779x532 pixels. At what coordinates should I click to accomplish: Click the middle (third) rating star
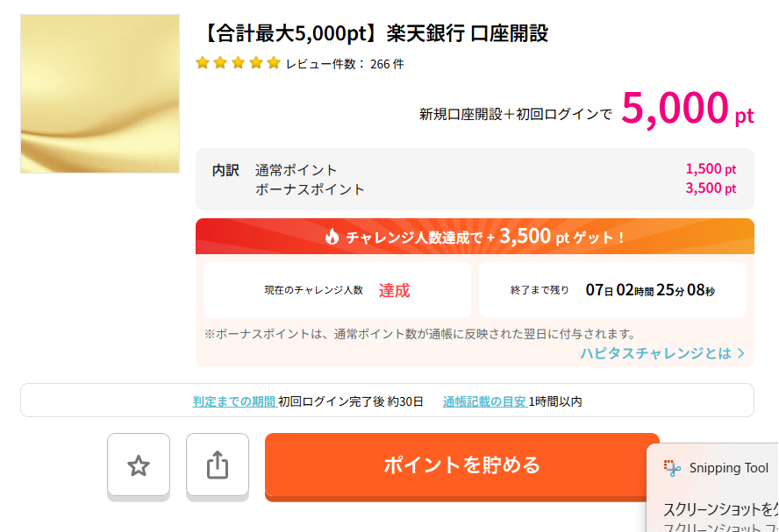(239, 63)
